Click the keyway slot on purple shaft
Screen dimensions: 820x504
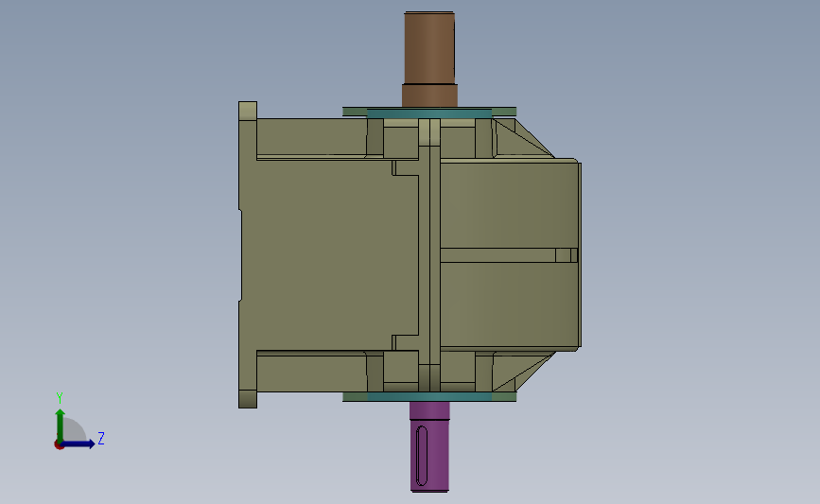tap(422, 456)
